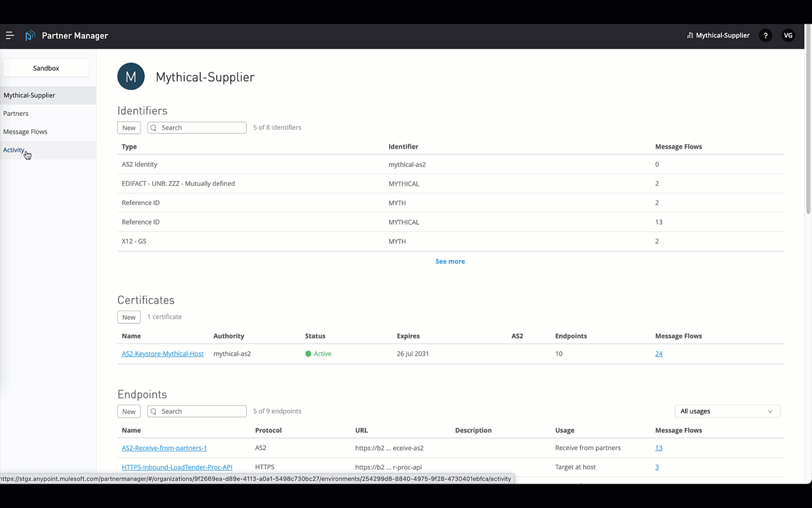Viewport: 812px width, 508px height.
Task: Open the 13 message flows link for AS2-Receive
Action: (658, 448)
